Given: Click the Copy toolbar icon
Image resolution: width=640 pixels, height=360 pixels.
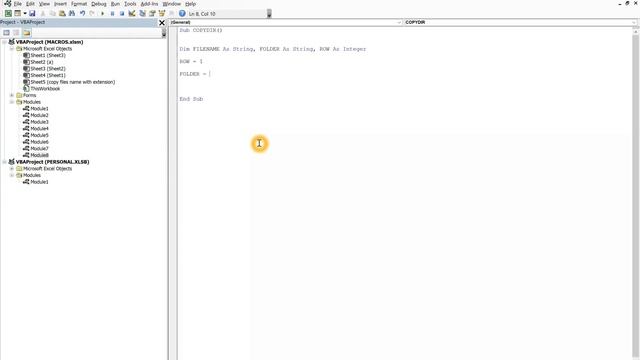Looking at the screenshot, I should tap(52, 13).
